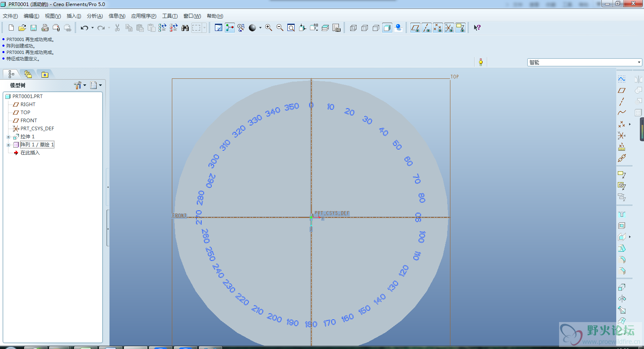644x349 pixels.
Task: Toggle coordinate system display
Action: (449, 28)
